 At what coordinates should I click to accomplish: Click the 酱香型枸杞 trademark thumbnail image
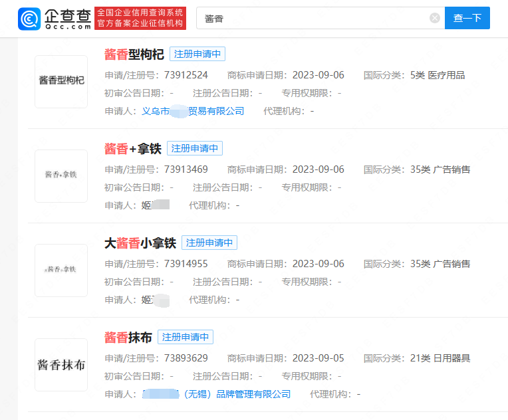pyautogui.click(x=61, y=81)
